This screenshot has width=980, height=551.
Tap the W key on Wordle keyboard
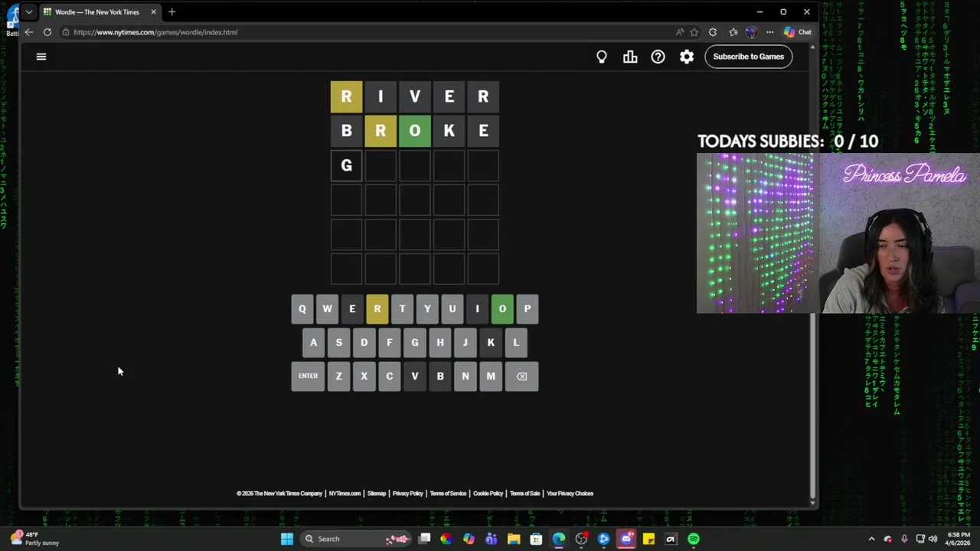point(327,309)
